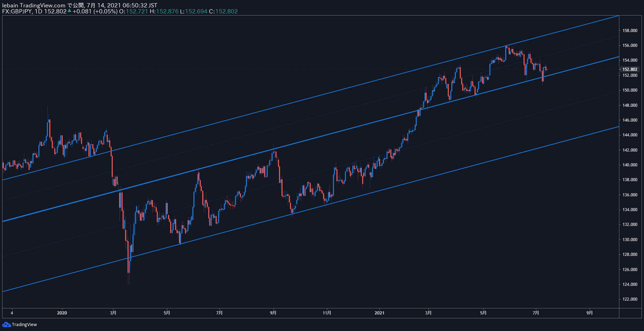Click the FX:GBPJPY symbol title
The image size is (644, 331).
17,11
